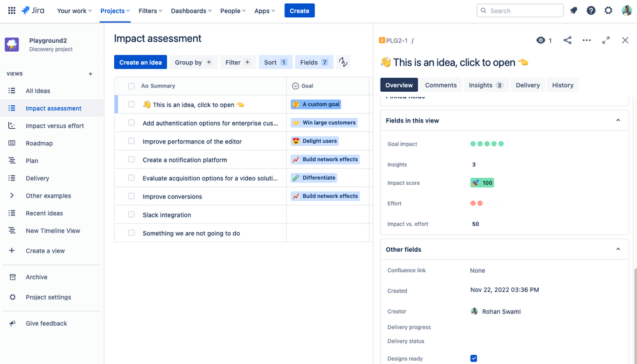
Task: Click the Create button in top bar
Action: click(x=300, y=11)
